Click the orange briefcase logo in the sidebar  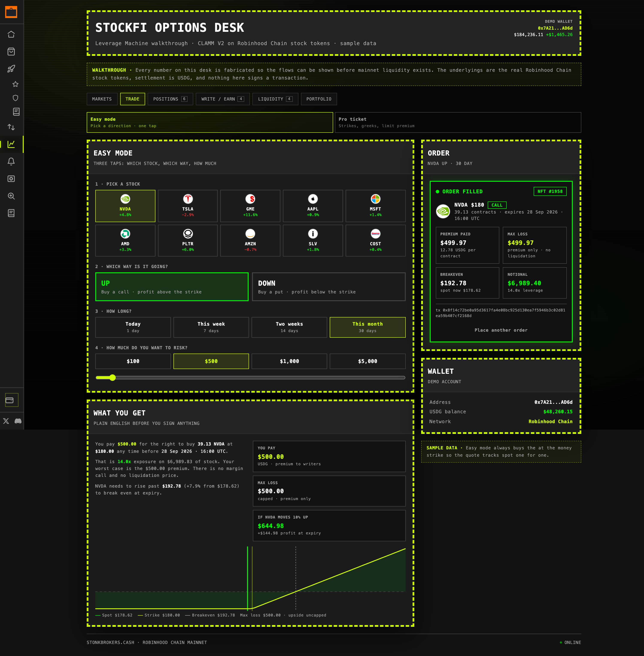click(x=11, y=12)
